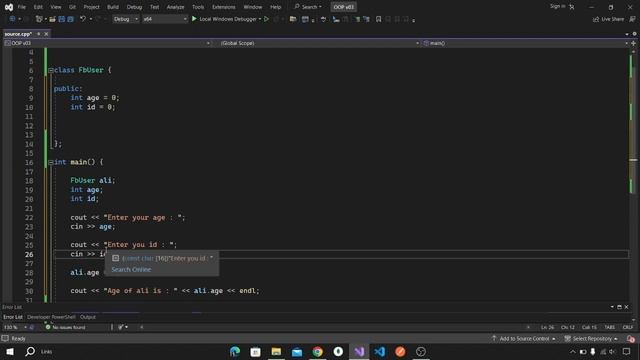Open the OOP v03 project navigation dropdown
This screenshot has width=640, height=360.
[x=107, y=43]
